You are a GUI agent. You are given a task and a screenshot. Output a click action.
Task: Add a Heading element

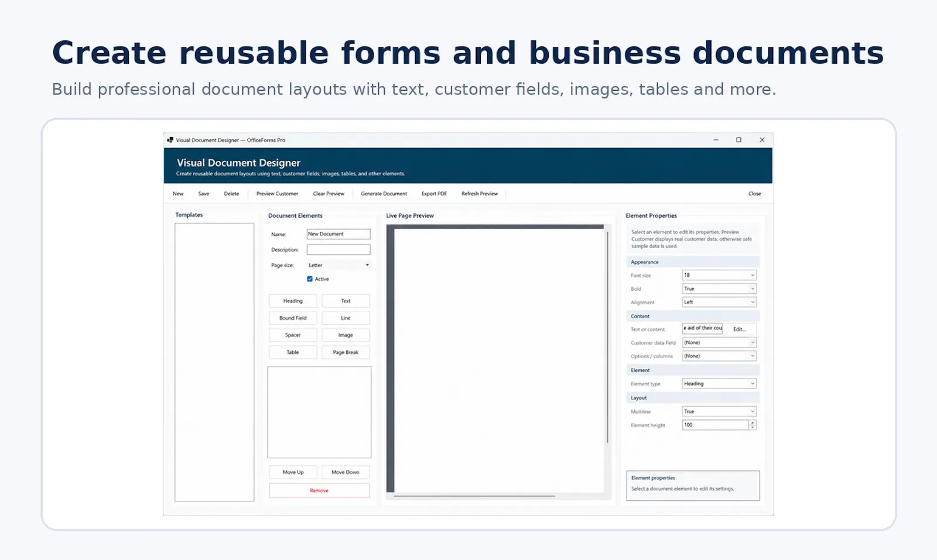[293, 301]
